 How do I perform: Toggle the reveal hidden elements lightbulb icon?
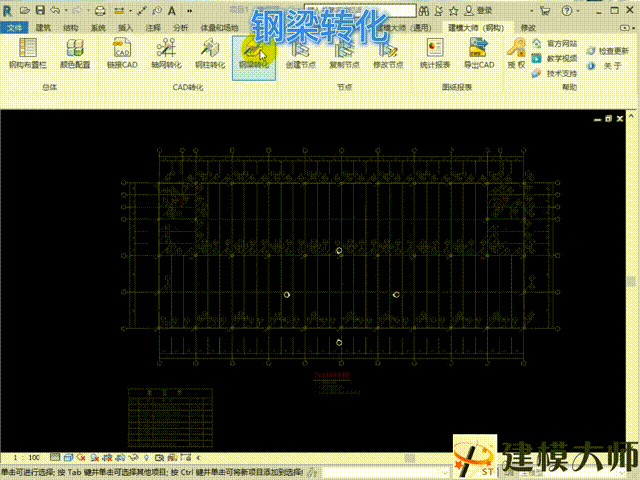[x=147, y=458]
